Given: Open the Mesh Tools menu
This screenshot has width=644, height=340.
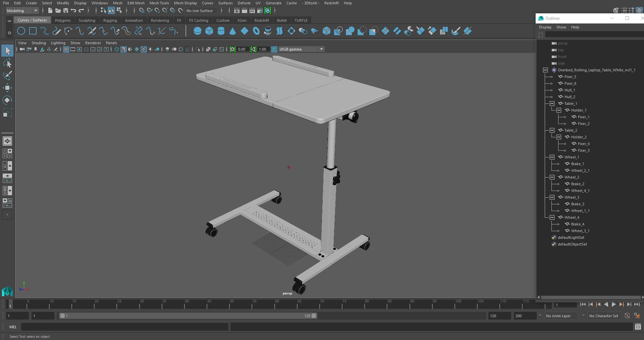Looking at the screenshot, I should (x=159, y=3).
